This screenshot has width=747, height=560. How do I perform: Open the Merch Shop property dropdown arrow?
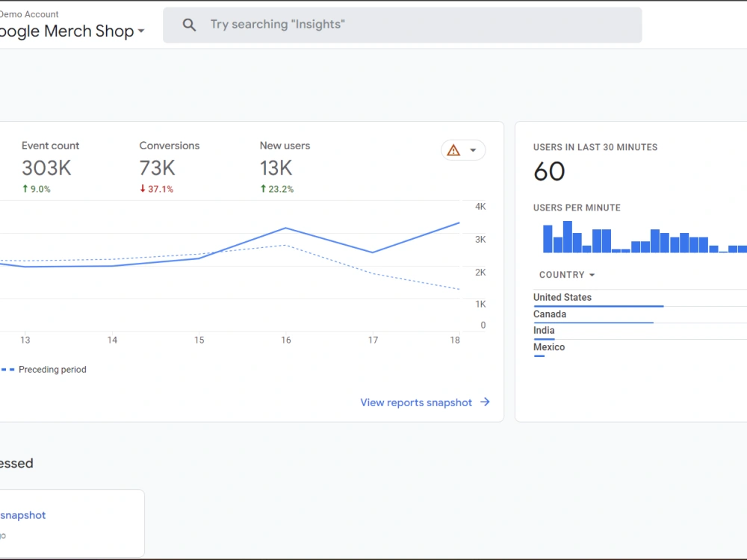(141, 31)
